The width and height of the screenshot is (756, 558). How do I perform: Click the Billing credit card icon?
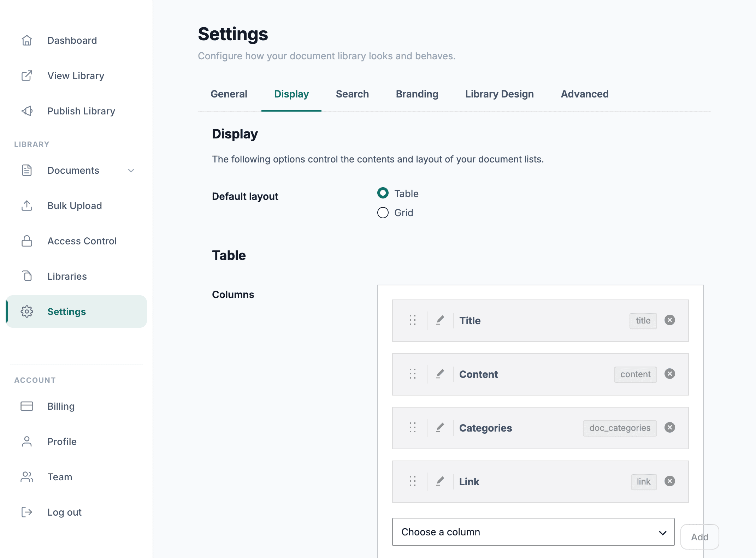tap(27, 406)
